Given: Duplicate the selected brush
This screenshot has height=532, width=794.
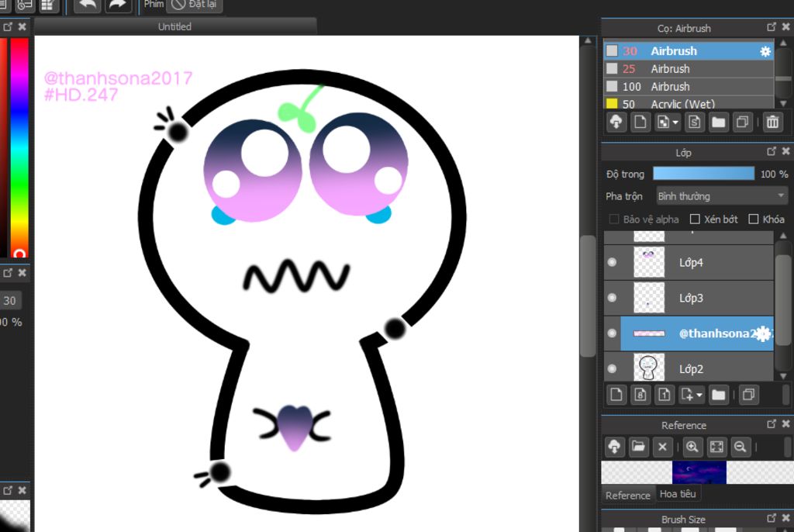Looking at the screenshot, I should (742, 122).
